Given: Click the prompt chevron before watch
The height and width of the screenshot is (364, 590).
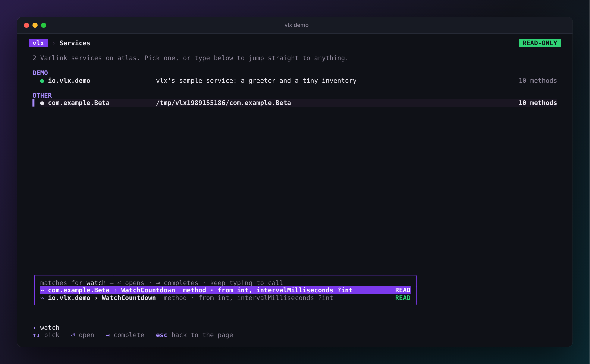Looking at the screenshot, I should click(x=34, y=328).
